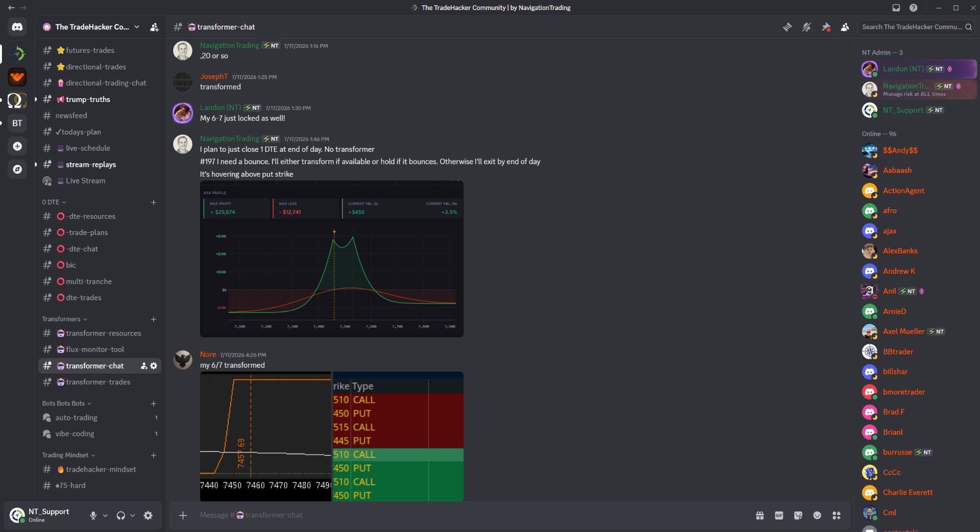Screen dimensions: 980x532
Task: Click plus attachment button in message bar
Action: coord(183,515)
